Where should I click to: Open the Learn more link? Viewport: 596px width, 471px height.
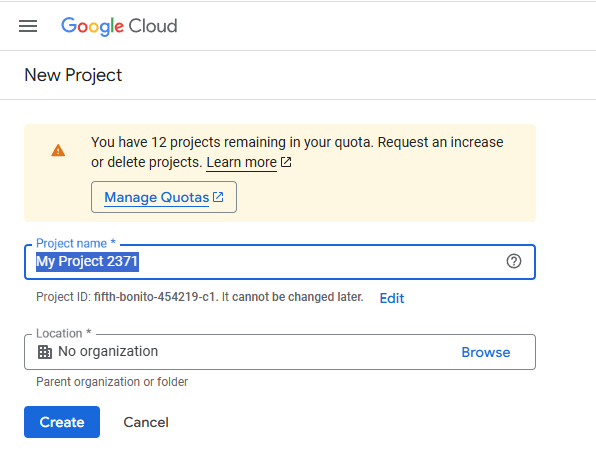point(241,162)
